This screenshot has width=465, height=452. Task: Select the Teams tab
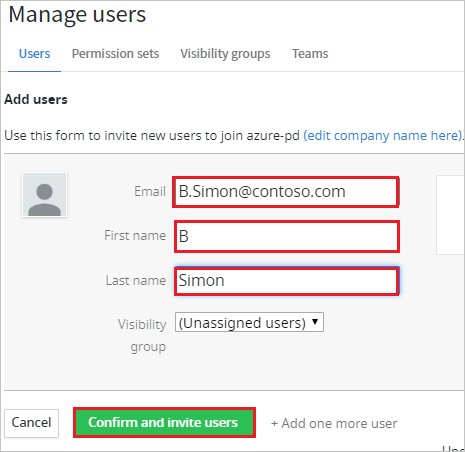coord(310,54)
